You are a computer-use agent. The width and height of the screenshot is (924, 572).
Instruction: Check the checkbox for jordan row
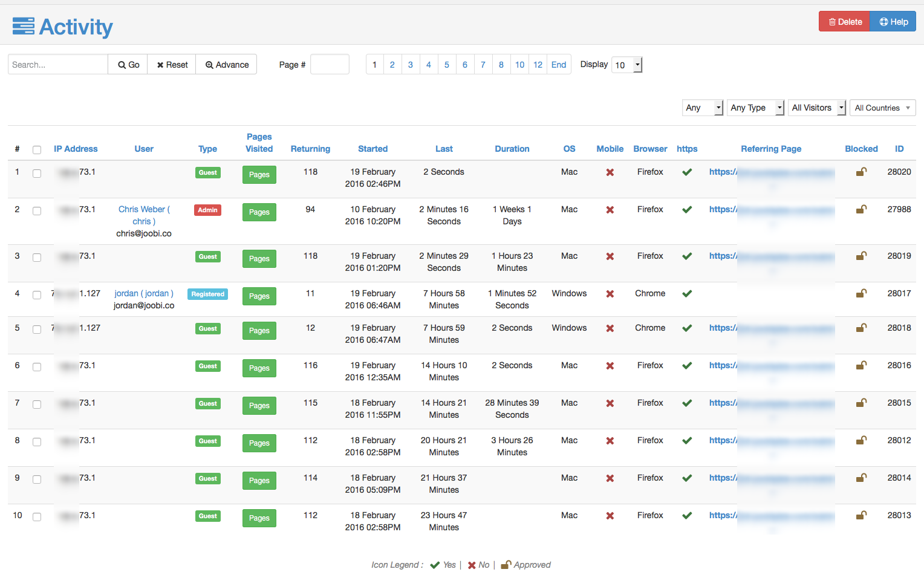pos(37,295)
